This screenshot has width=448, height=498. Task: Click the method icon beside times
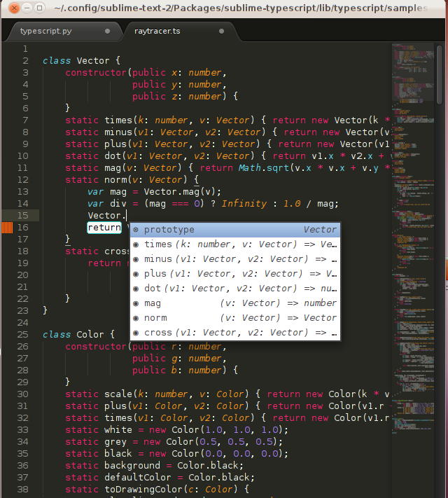136,244
